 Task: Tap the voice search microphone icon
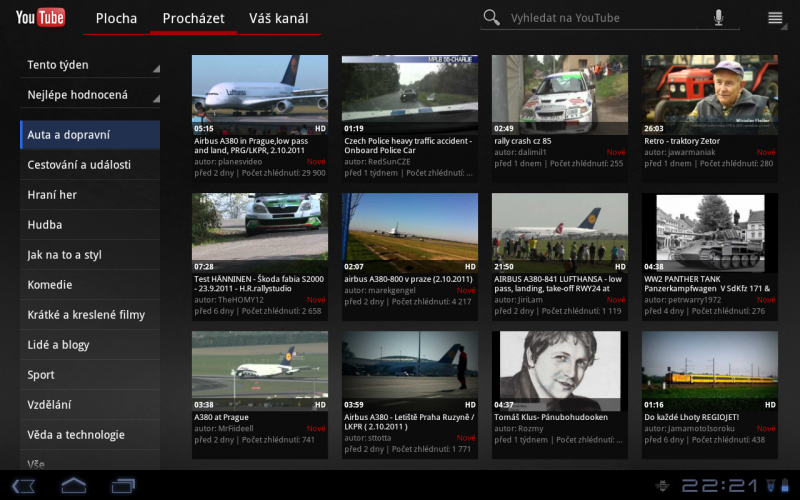click(718, 18)
